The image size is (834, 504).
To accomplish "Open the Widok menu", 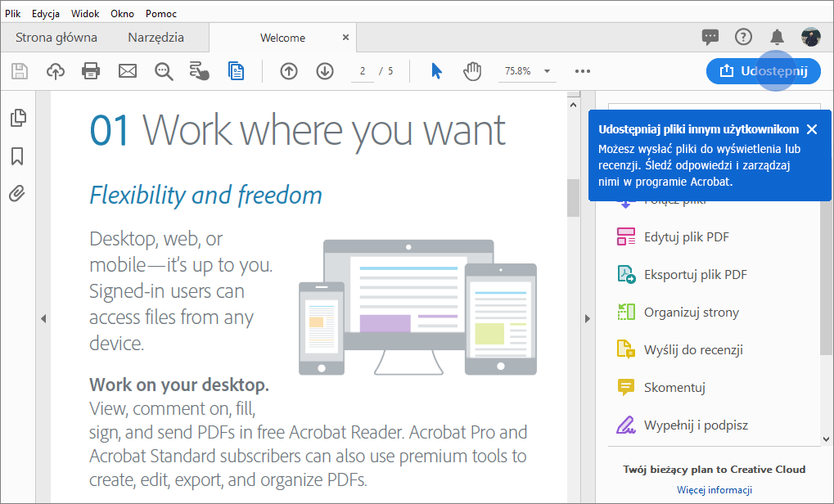I will point(85,13).
